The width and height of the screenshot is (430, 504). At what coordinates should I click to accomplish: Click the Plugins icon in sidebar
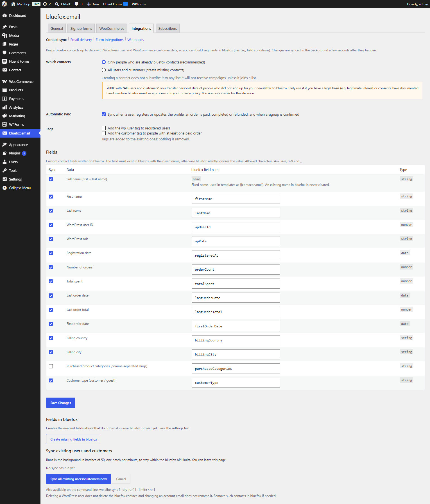pos(4,153)
